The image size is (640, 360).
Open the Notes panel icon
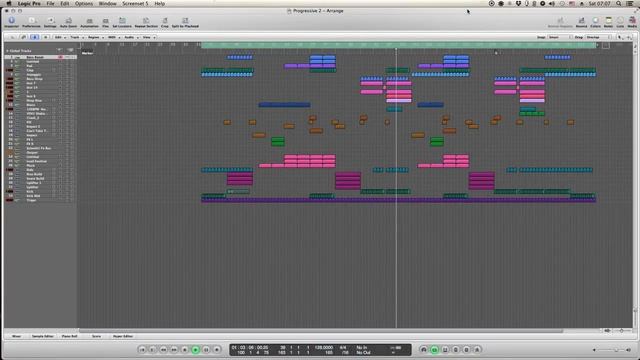pyautogui.click(x=608, y=22)
